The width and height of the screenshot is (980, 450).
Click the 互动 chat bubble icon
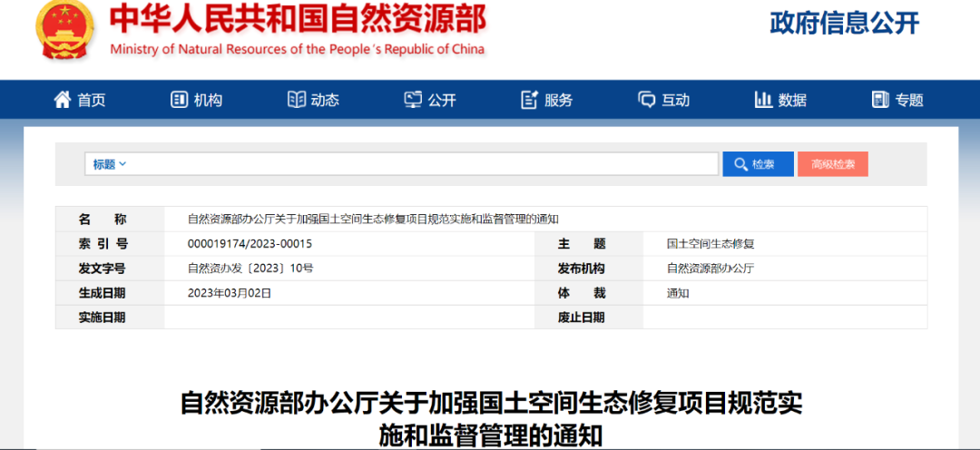pyautogui.click(x=647, y=100)
